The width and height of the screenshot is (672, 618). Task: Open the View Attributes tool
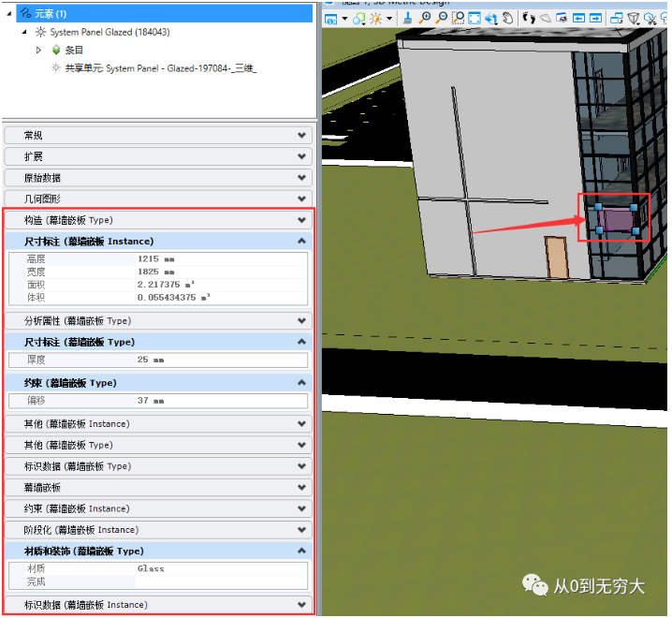(330, 19)
